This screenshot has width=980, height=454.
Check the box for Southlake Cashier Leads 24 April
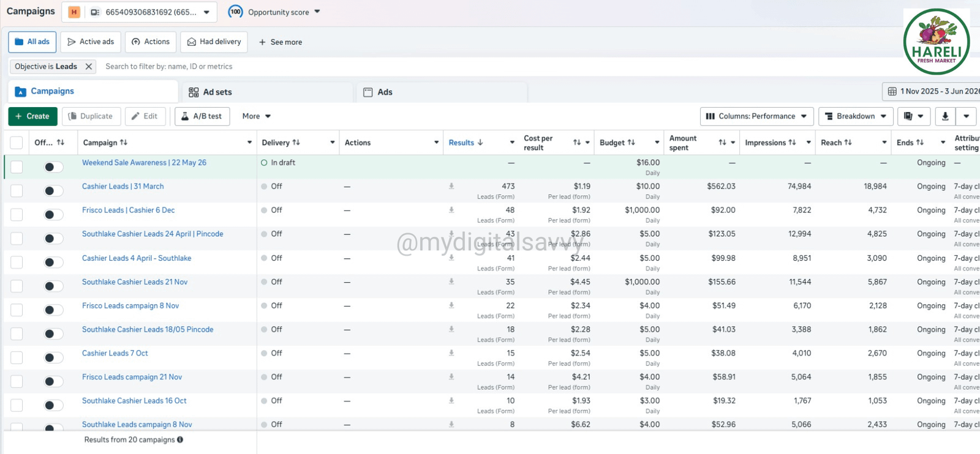pyautogui.click(x=17, y=238)
